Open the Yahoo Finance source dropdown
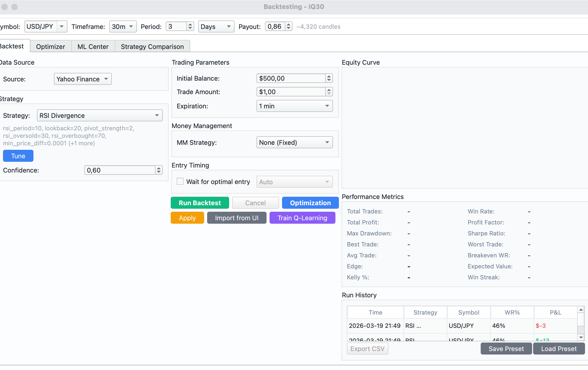The width and height of the screenshot is (588, 370). point(83,79)
